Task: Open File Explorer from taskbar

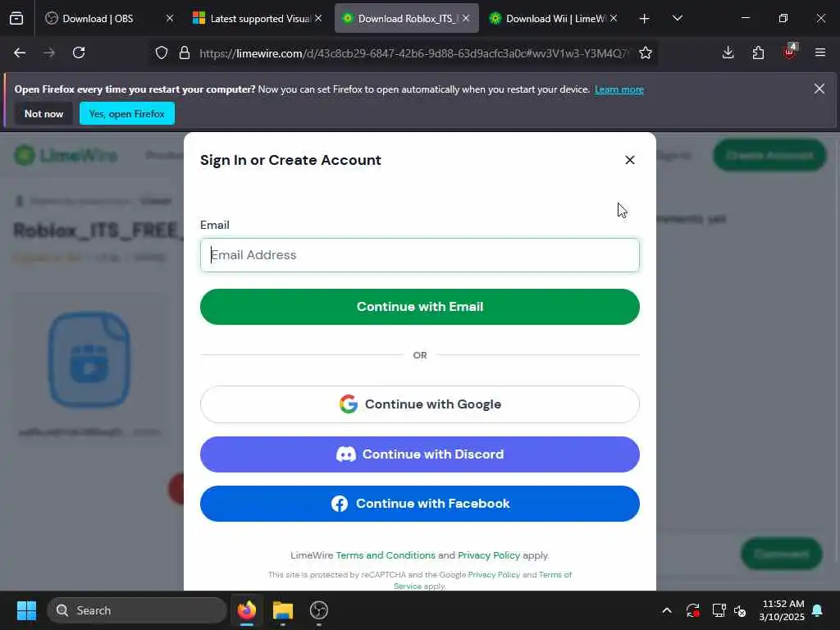Action: (283, 610)
